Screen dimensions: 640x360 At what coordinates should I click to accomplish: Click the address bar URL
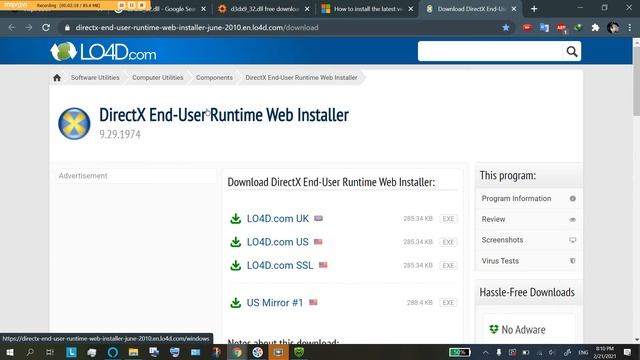click(x=197, y=28)
